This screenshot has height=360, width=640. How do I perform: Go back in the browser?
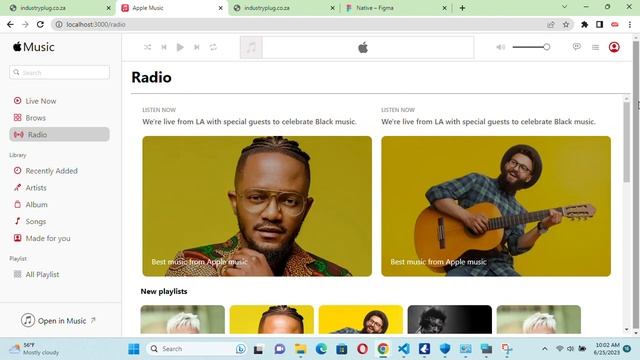[x=10, y=24]
